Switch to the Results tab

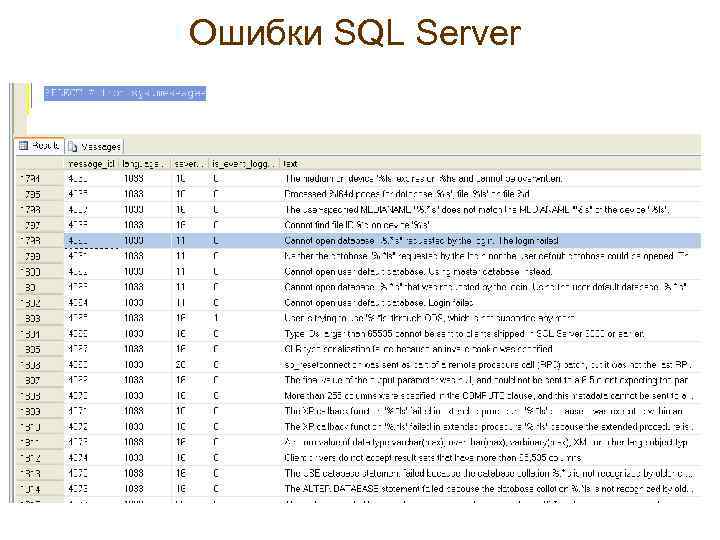pyautogui.click(x=39, y=146)
